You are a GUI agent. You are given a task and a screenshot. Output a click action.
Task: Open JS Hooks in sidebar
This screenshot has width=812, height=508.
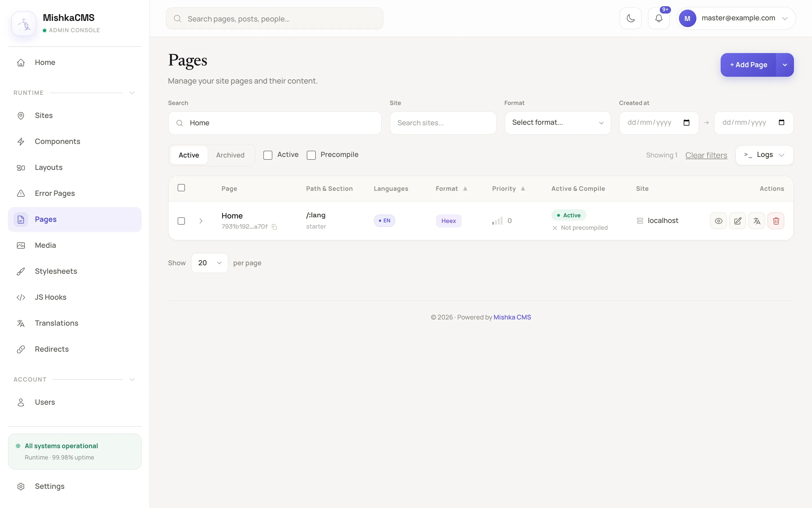coord(74,297)
